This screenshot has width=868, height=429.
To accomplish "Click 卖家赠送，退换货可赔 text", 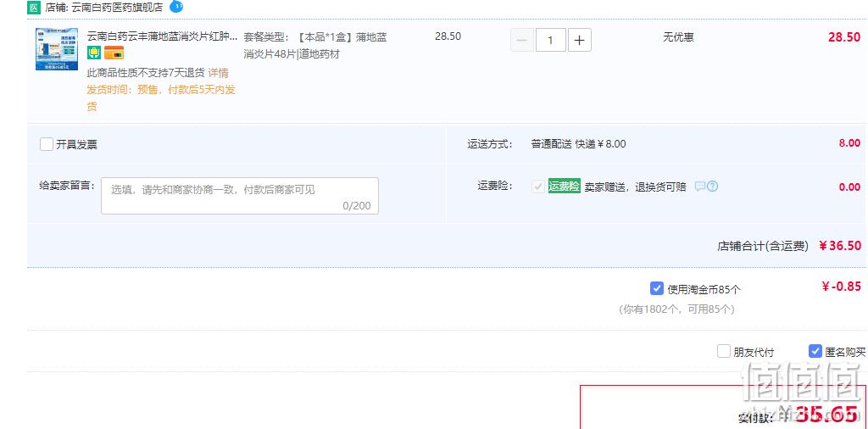I will pyautogui.click(x=635, y=187).
